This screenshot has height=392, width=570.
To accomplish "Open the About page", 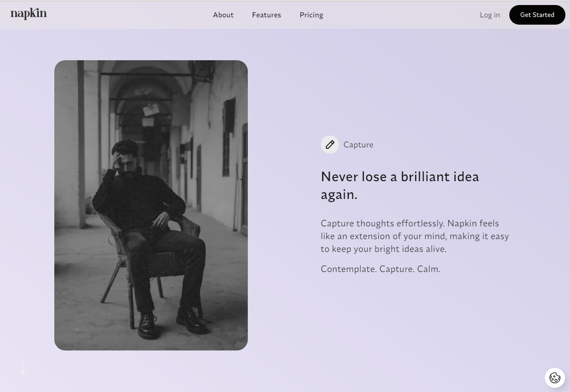I will coord(223,15).
